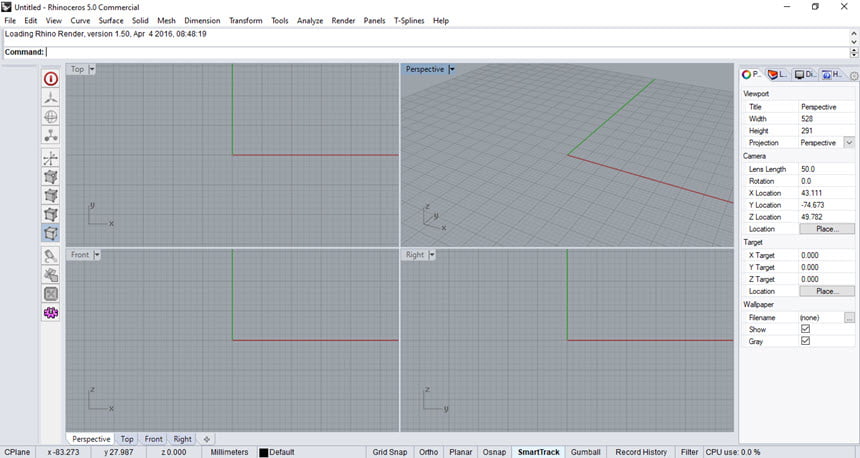This screenshot has height=458, width=860.
Task: Open the Top viewport title dropdown arrow
Action: tap(92, 69)
